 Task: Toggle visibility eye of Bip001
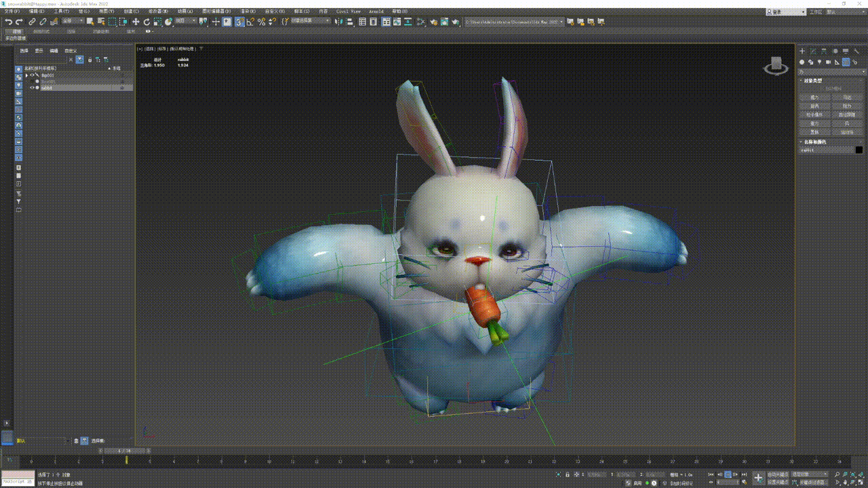tap(32, 75)
